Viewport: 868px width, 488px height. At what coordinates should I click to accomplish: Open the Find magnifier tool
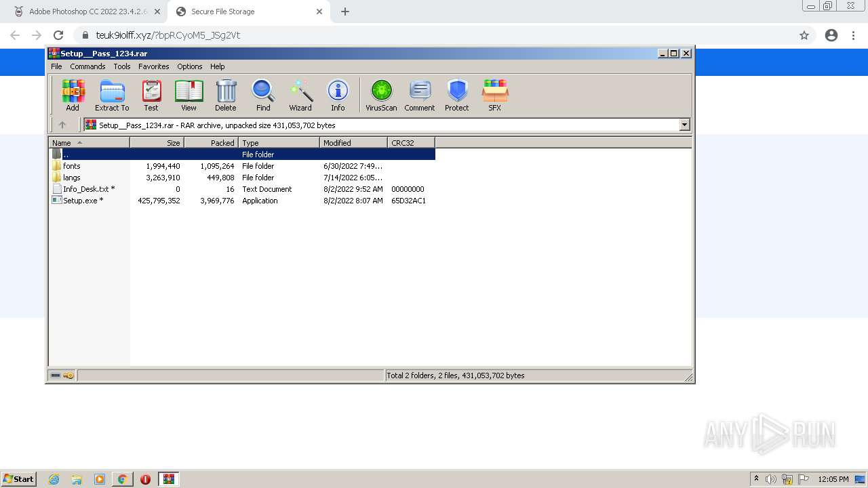coord(263,95)
